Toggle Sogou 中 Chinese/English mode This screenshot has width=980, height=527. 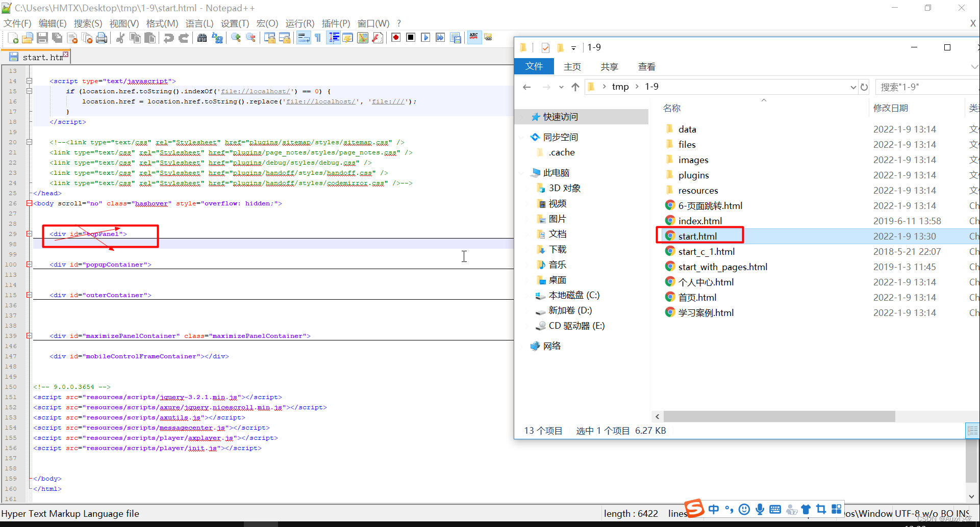713,509
